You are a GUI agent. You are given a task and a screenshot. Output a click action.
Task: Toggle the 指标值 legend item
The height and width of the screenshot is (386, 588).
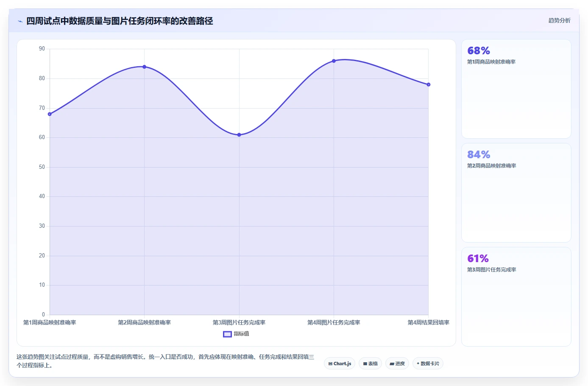point(236,334)
